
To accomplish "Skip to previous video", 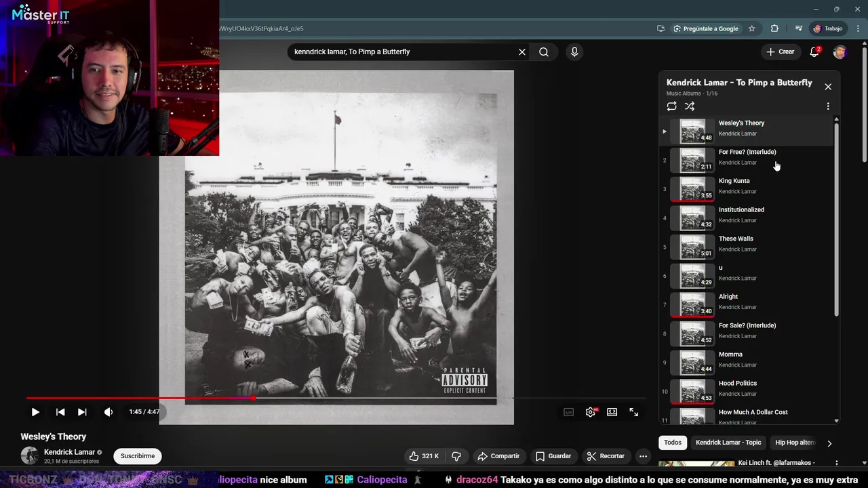I will (x=60, y=412).
